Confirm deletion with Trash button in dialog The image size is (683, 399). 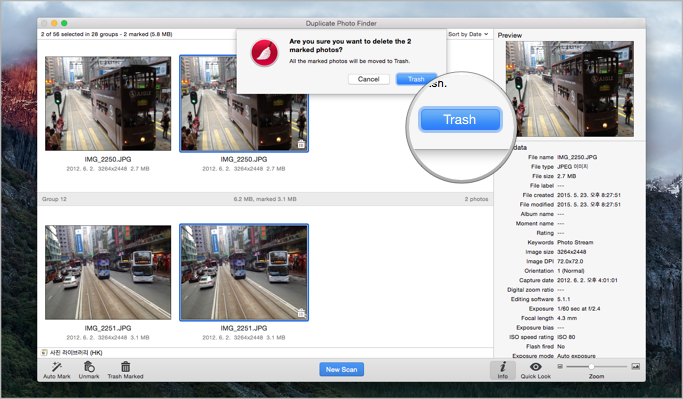pos(416,79)
